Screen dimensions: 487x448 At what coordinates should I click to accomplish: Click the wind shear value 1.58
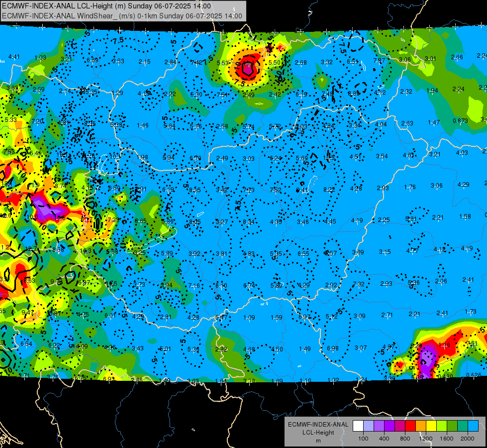coord(465,216)
